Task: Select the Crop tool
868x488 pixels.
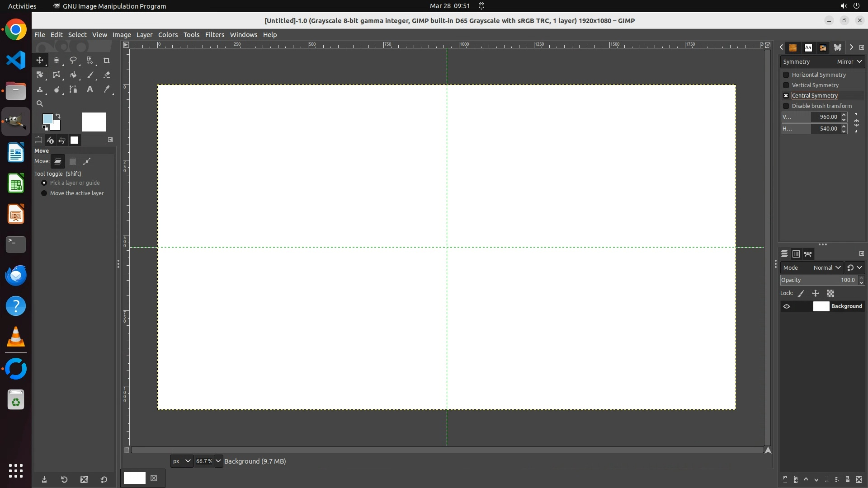Action: (107, 60)
